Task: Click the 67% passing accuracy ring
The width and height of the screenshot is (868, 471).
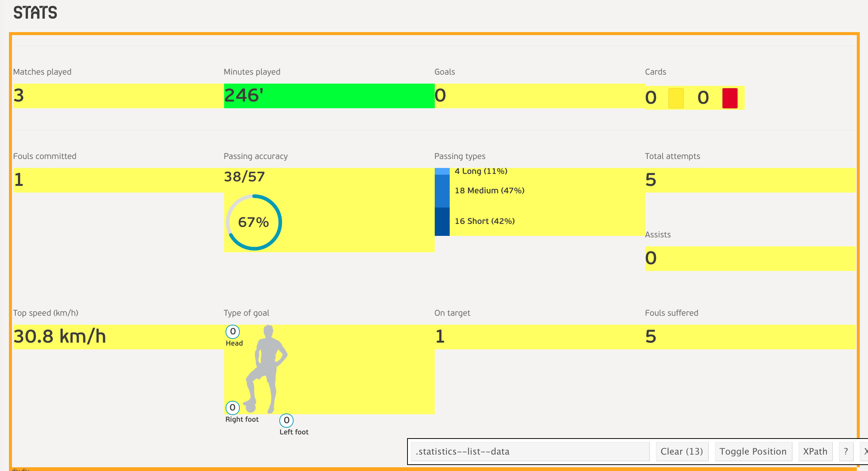Action: [x=254, y=222]
